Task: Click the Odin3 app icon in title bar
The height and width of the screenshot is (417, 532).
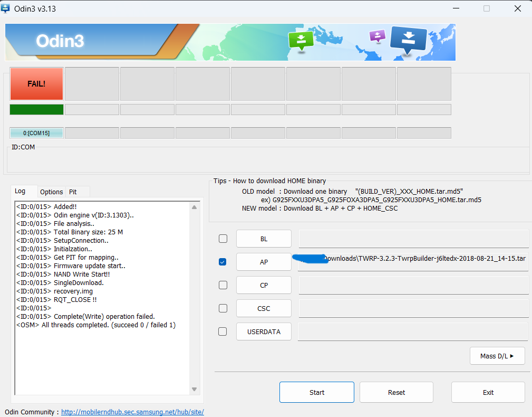Action: pos(5,8)
